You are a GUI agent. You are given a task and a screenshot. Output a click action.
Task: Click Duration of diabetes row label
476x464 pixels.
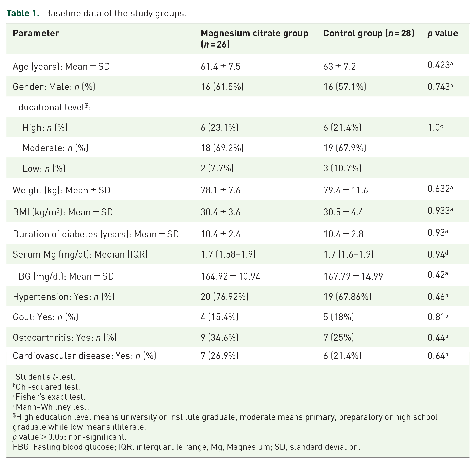pyautogui.click(x=96, y=234)
